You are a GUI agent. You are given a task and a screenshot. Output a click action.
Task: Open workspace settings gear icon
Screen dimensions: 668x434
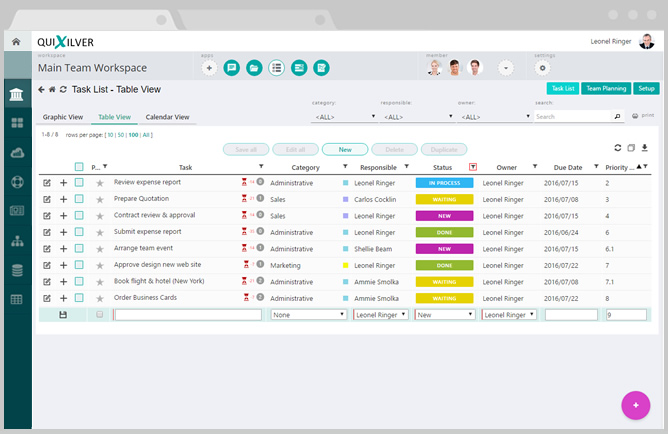point(542,68)
